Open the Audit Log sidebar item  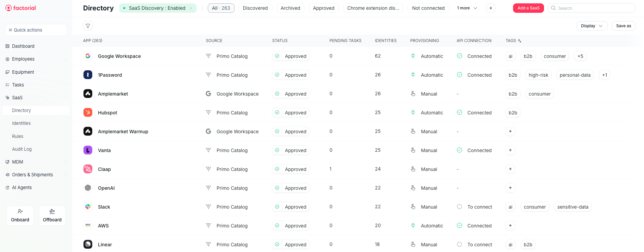[22, 149]
